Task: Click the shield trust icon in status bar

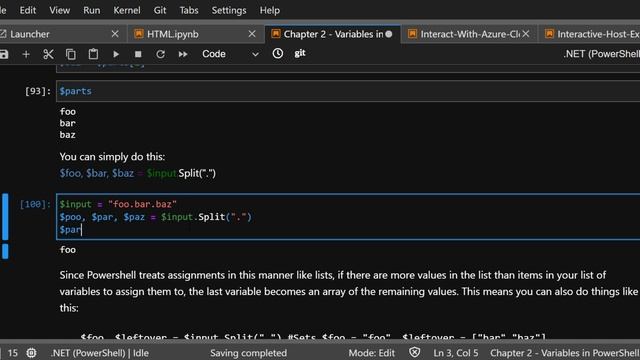Action: click(x=415, y=353)
